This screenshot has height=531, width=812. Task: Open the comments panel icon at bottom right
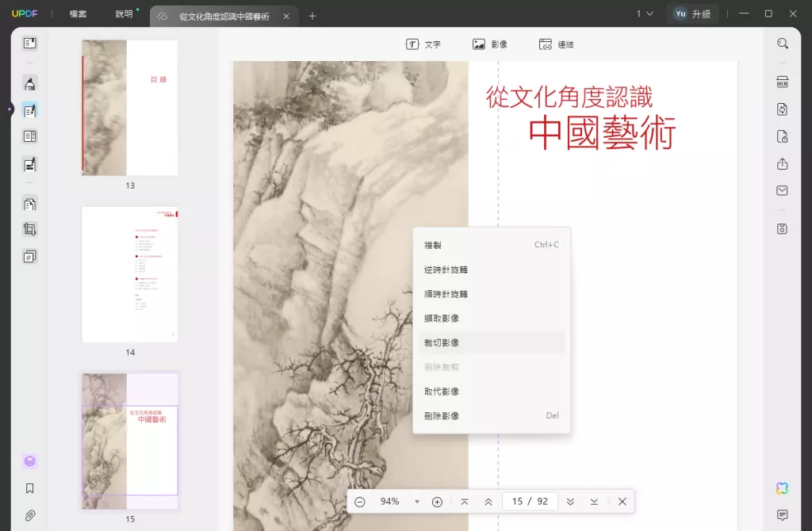[x=783, y=515]
